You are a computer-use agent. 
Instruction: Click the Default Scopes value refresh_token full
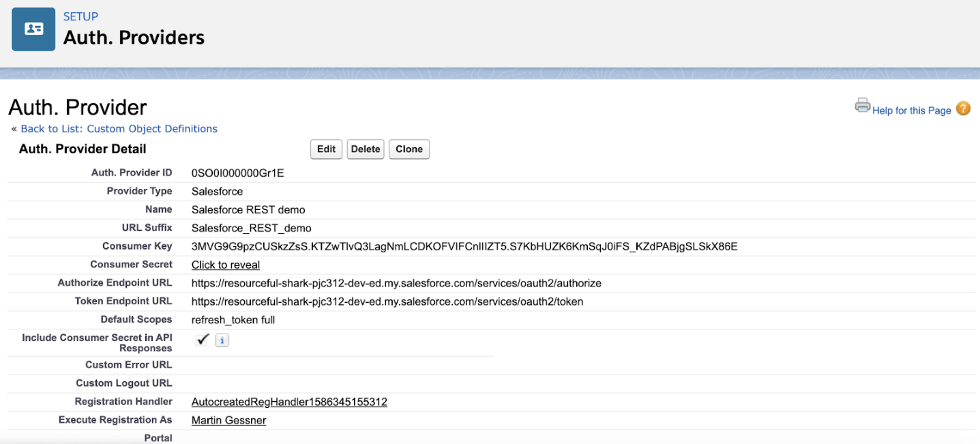(x=233, y=319)
